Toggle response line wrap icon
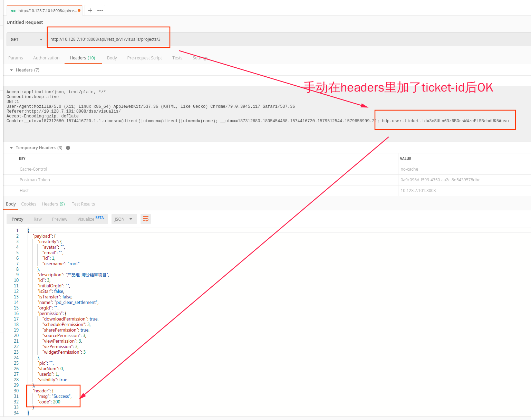The height and width of the screenshot is (420, 531). pos(146,219)
